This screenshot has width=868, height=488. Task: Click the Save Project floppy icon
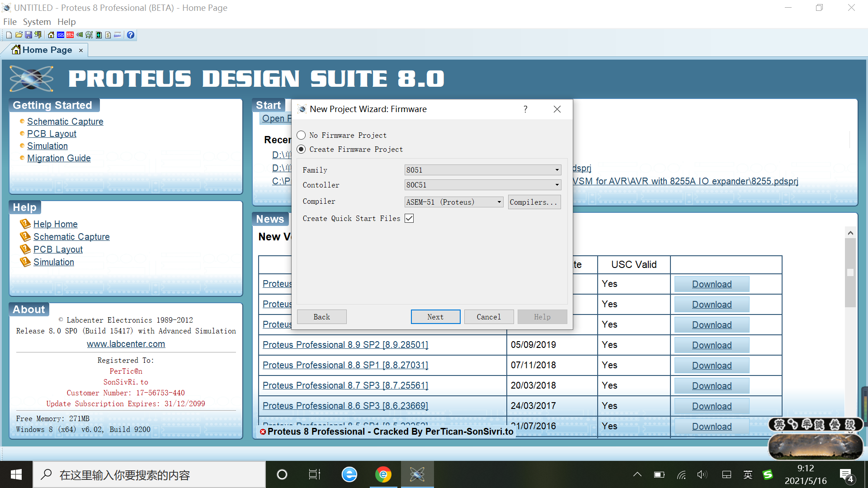point(28,35)
